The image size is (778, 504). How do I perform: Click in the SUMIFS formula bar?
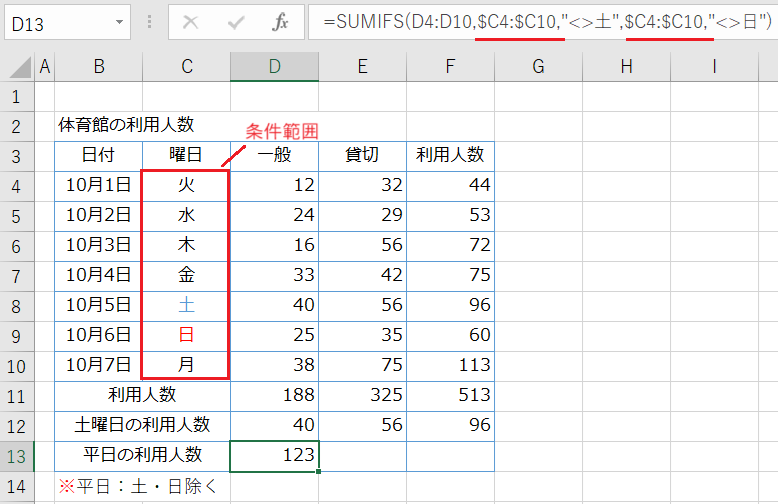[x=543, y=22]
